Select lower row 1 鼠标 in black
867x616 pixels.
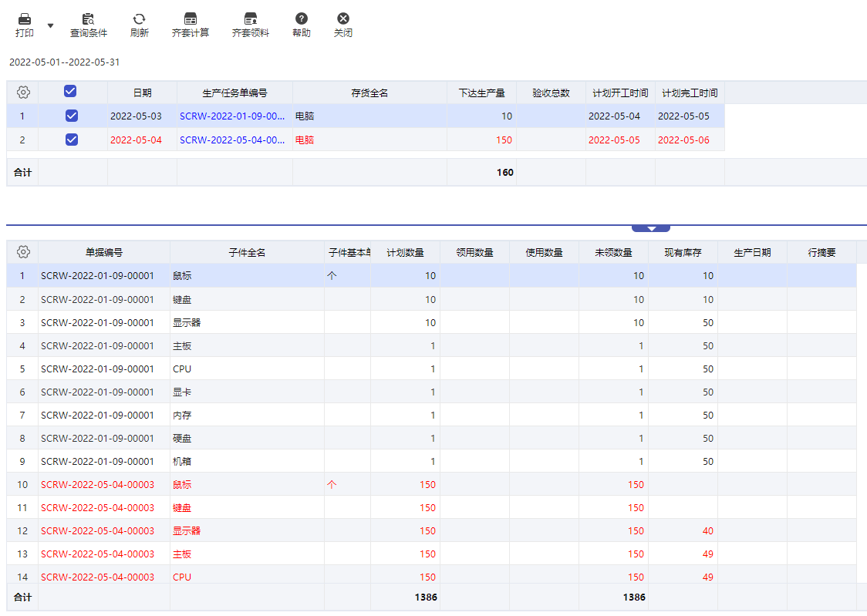(x=431, y=275)
